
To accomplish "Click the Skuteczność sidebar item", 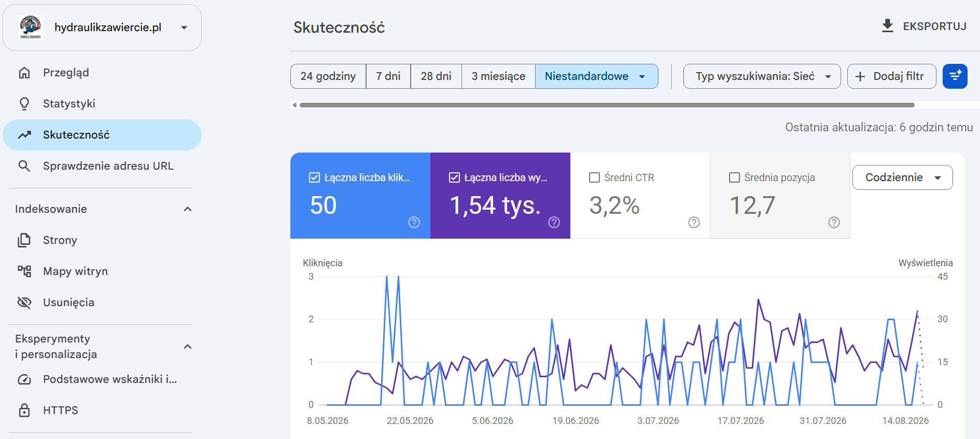I will coord(102,135).
